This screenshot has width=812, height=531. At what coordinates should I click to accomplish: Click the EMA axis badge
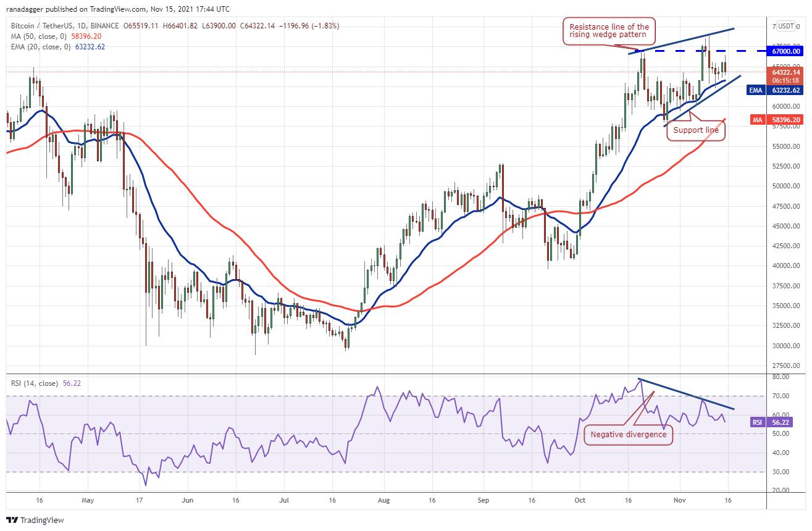coord(756,90)
